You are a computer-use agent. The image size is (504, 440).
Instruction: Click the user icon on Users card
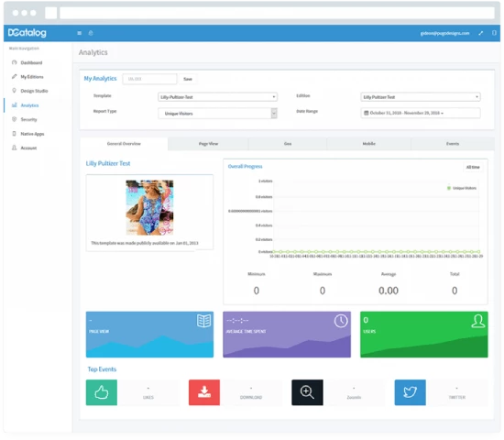coord(478,321)
